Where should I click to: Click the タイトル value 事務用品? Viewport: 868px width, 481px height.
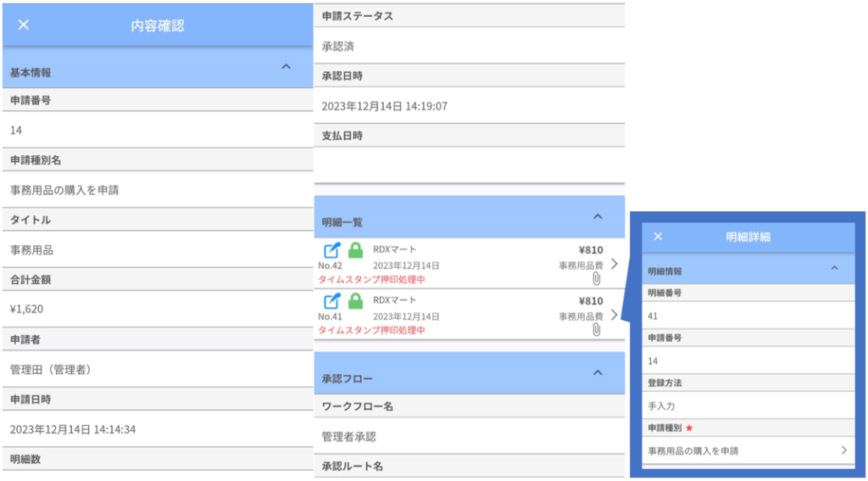[x=37, y=250]
